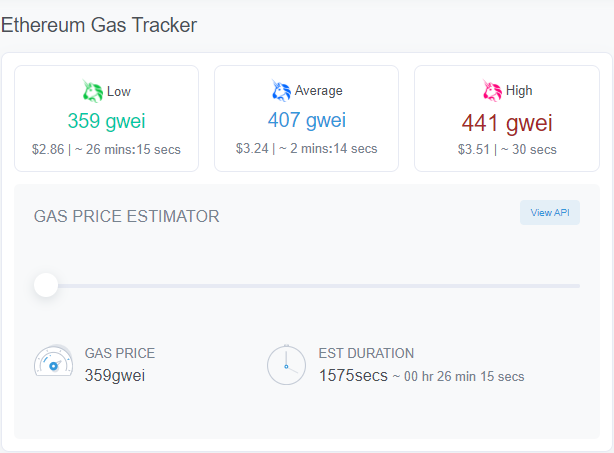Select the 407 gwei average price
Image resolution: width=614 pixels, height=453 pixels.
tap(306, 121)
